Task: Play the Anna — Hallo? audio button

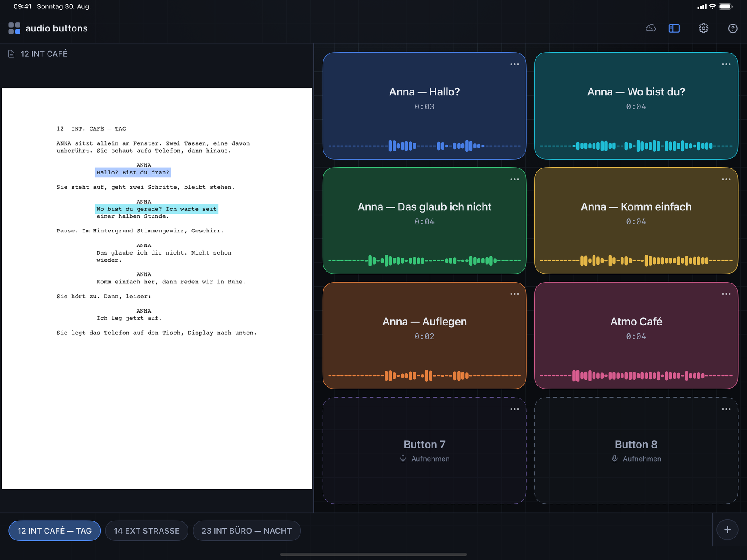Action: pos(424,106)
